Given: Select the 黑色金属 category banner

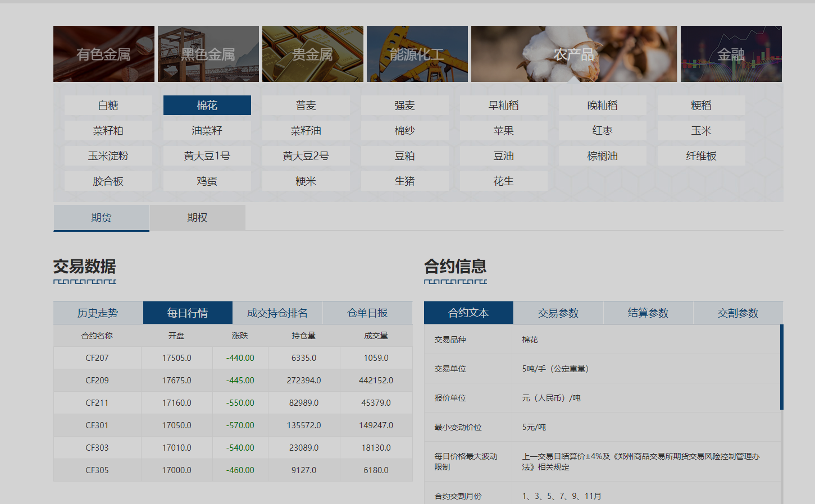Looking at the screenshot, I should coord(208,54).
